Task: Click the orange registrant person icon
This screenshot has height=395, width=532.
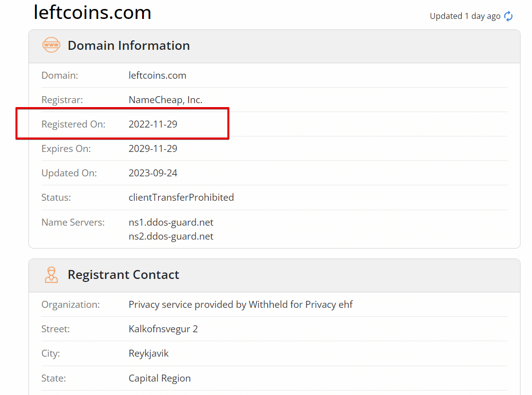Action: 51,274
